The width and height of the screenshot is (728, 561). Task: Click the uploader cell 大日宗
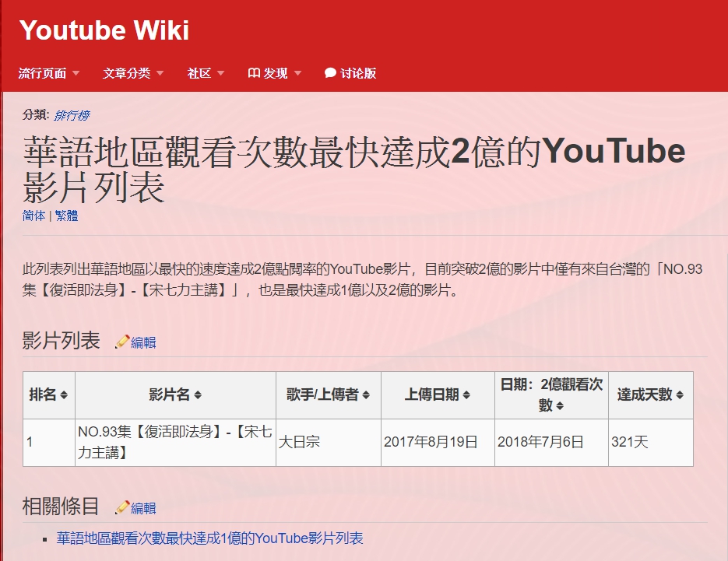pyautogui.click(x=329, y=442)
